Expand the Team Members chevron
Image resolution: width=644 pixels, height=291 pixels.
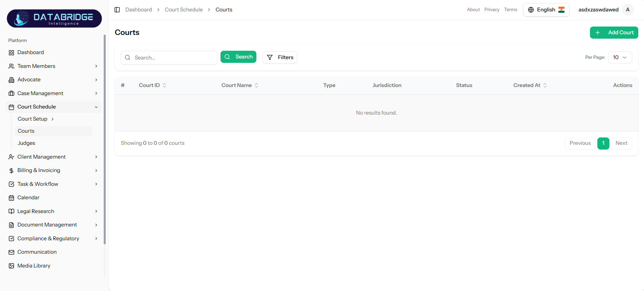point(96,66)
